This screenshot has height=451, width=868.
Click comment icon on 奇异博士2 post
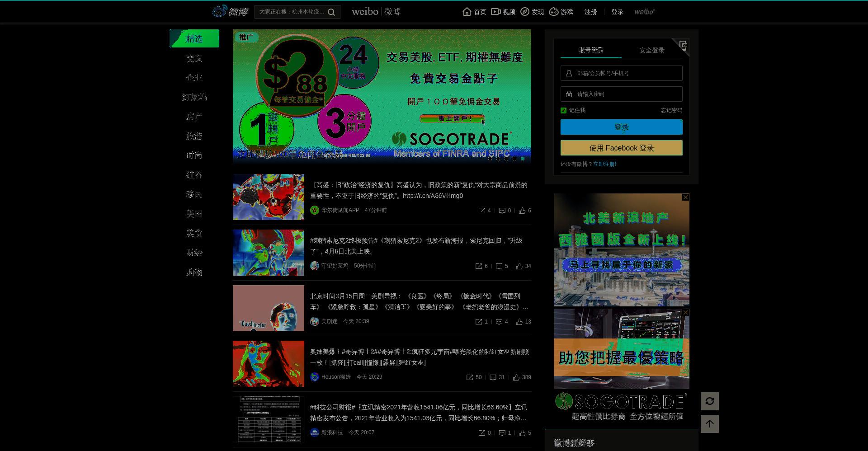(x=493, y=377)
